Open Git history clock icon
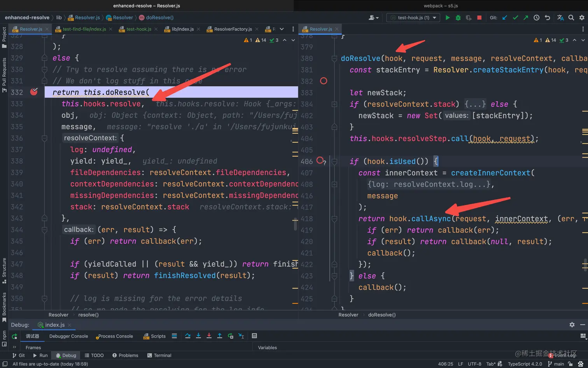The image size is (588, 368). (x=536, y=18)
